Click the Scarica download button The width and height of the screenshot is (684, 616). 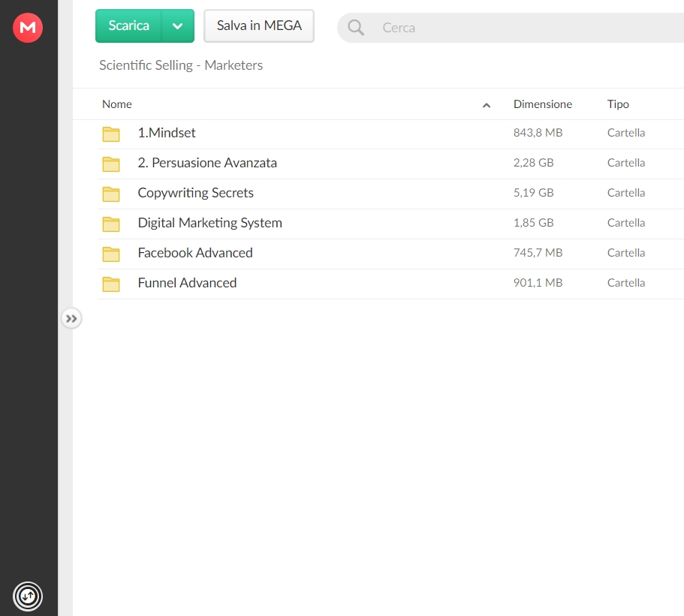[x=128, y=26]
